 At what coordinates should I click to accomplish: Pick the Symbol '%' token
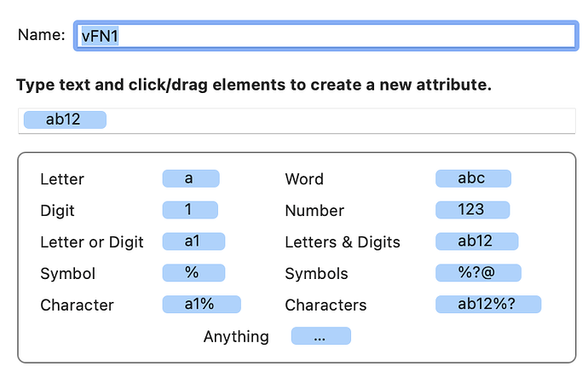tap(193, 273)
